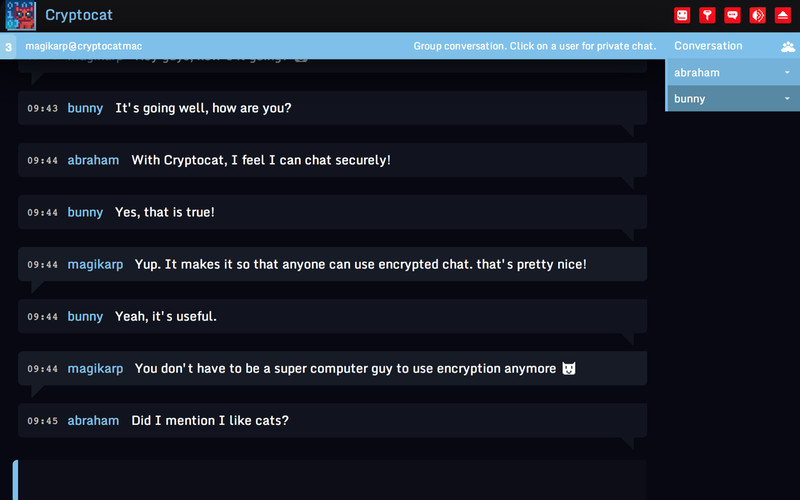Click abraham's name in the cats message

tap(93, 420)
